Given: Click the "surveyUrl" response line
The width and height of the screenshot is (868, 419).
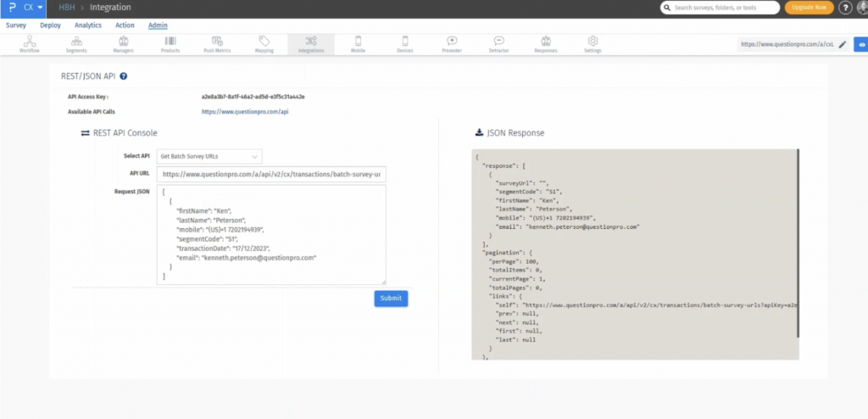Looking at the screenshot, I should [x=523, y=183].
